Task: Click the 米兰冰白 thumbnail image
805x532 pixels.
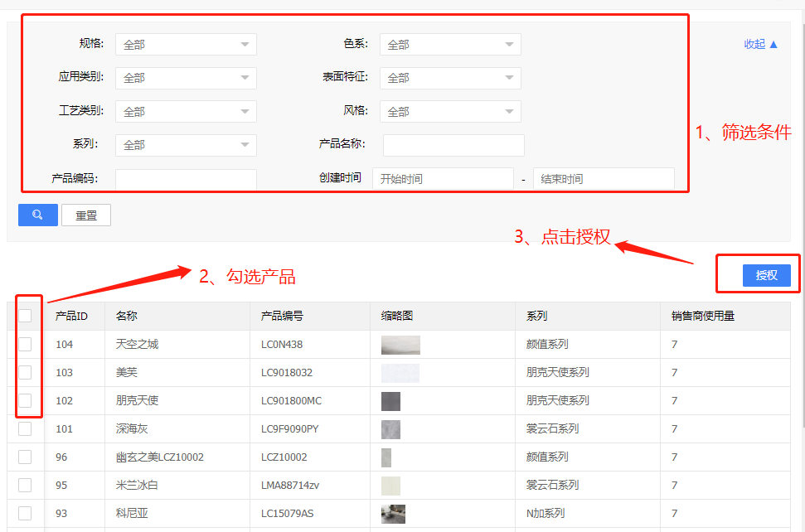Action: pos(390,486)
